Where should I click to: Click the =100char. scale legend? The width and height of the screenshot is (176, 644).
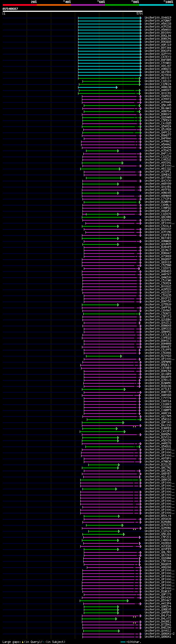click(x=131, y=642)
